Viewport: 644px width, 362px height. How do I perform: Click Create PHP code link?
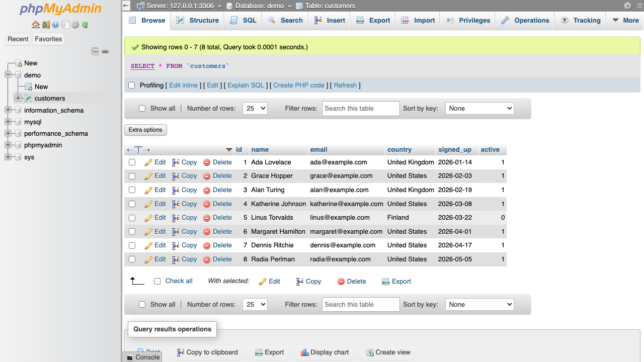click(x=299, y=85)
